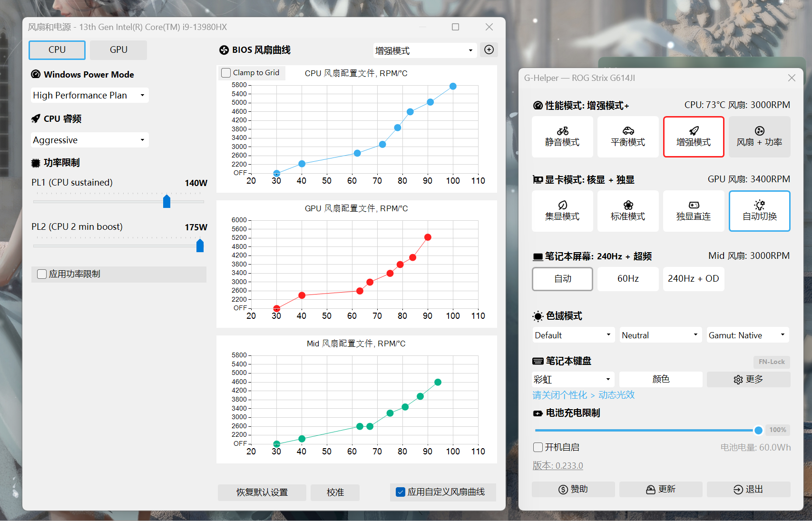The width and height of the screenshot is (812, 521).
Task: Switch to GPU tab
Action: (x=118, y=49)
